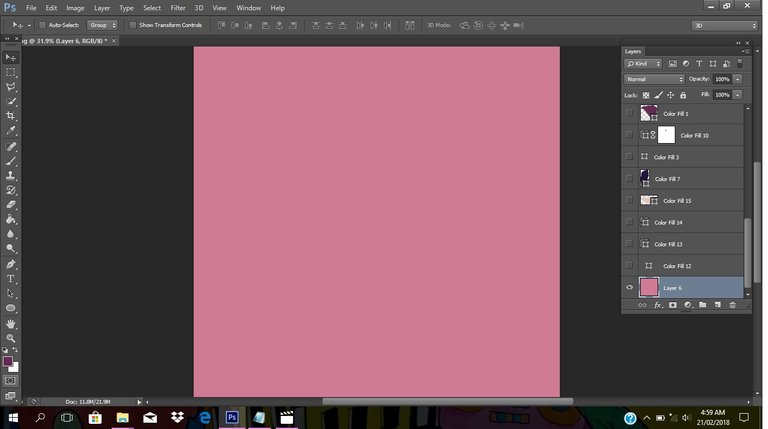Select the Paint Bucket tool
The image size is (768, 429).
pyautogui.click(x=10, y=219)
